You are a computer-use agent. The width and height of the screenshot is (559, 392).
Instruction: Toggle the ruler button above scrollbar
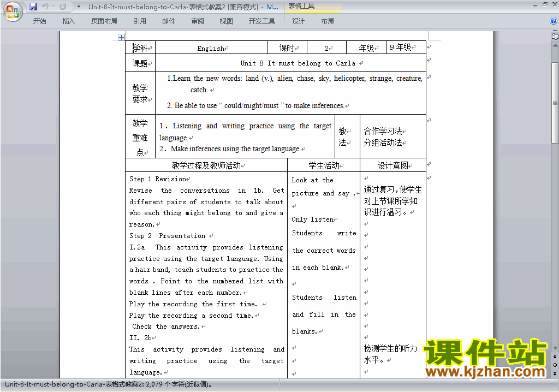tap(555, 37)
